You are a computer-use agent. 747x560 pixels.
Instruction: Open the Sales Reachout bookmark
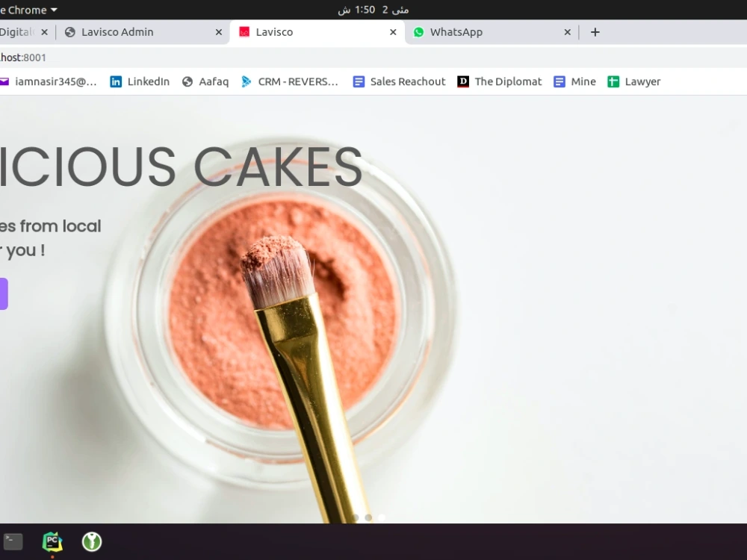click(399, 81)
